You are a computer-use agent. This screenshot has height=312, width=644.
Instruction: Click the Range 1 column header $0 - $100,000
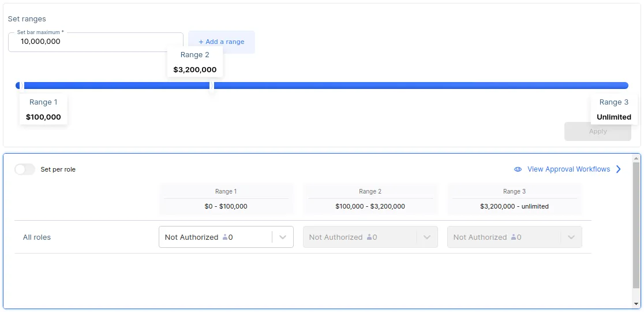pos(226,199)
